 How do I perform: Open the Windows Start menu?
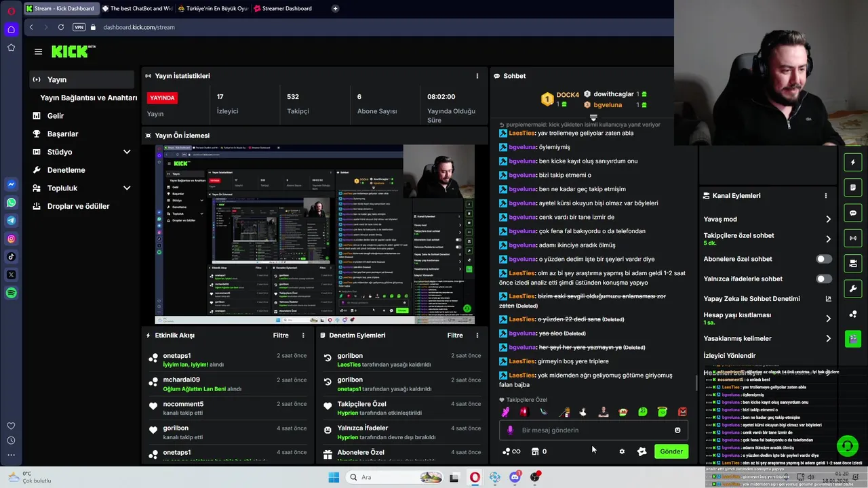point(334,477)
